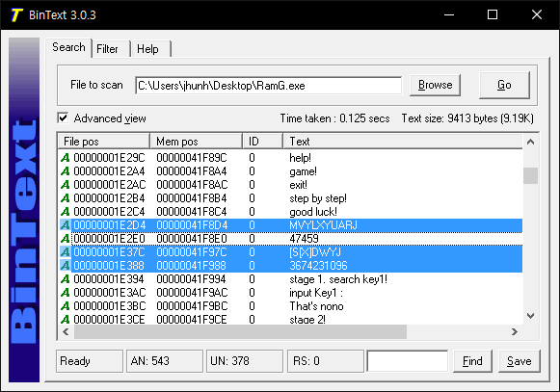Select the text 'MVYLXYUARJ'

(323, 225)
